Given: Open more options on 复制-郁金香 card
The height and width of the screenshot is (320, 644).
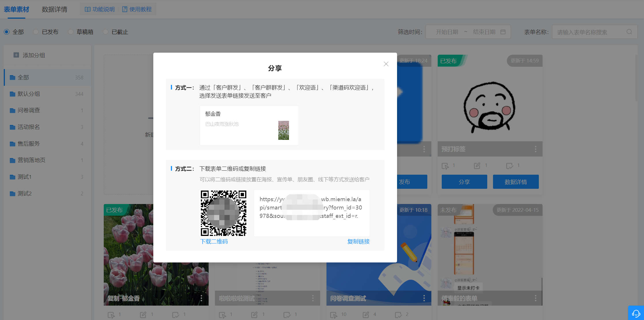Looking at the screenshot, I should pyautogui.click(x=201, y=298).
